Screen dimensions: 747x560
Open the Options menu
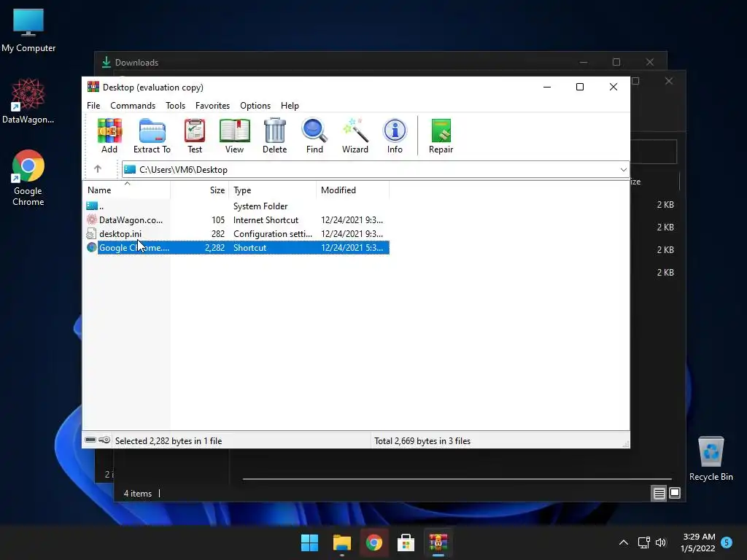tap(255, 106)
